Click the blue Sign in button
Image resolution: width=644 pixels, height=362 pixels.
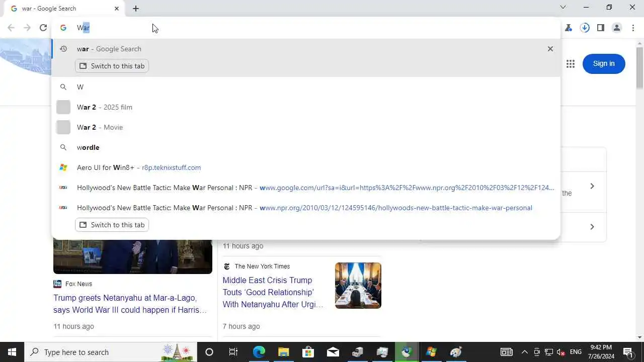click(x=604, y=63)
